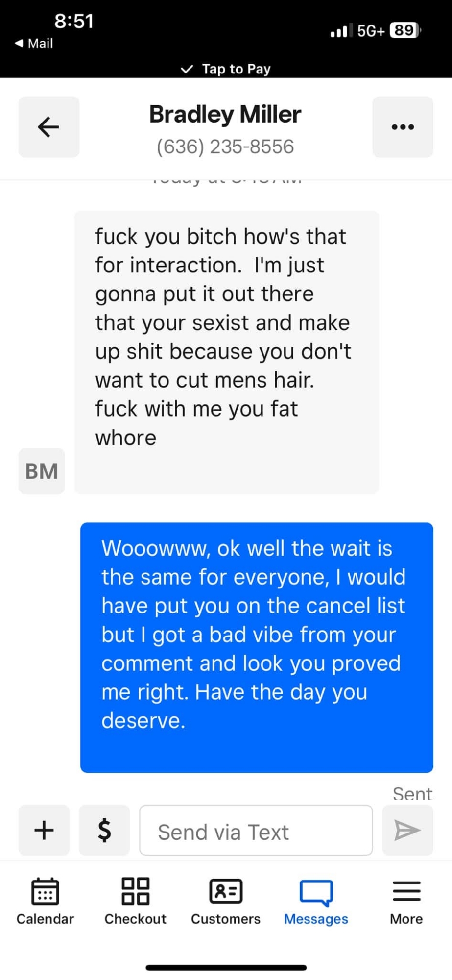452x980 pixels.
Task: Tap the dollar sign payment button
Action: coord(104,830)
